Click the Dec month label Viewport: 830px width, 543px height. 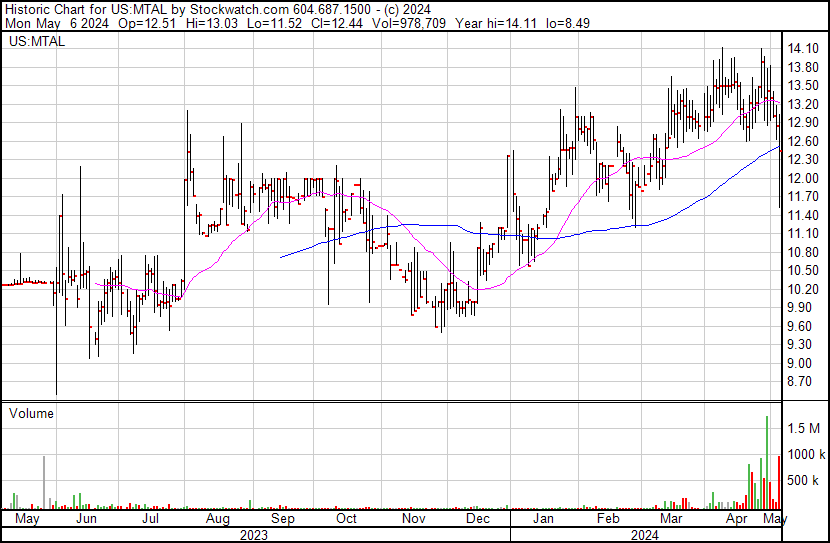[x=477, y=519]
